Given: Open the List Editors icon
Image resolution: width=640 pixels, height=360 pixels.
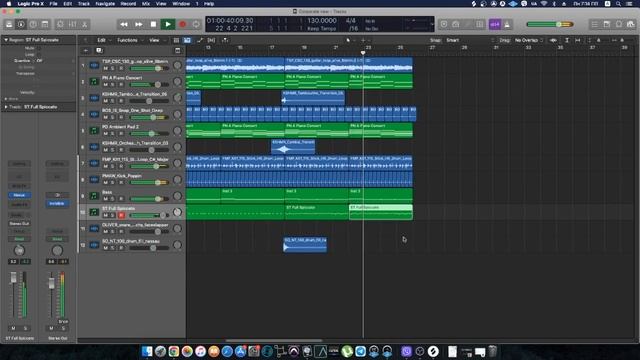Looking at the screenshot, I should tap(595, 24).
